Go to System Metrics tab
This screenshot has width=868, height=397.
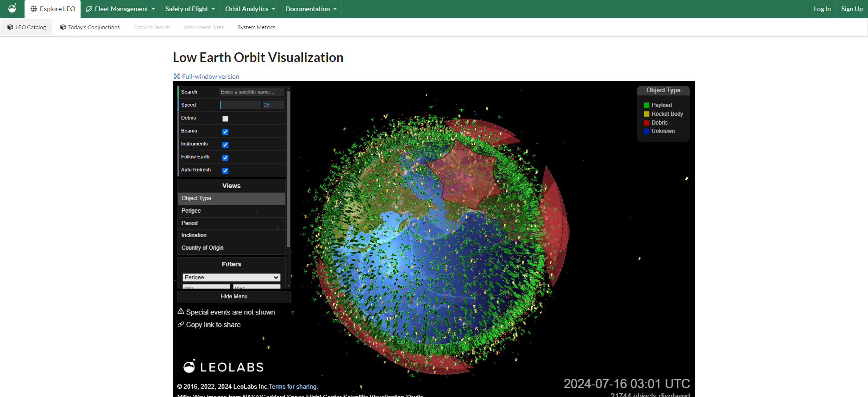[256, 27]
